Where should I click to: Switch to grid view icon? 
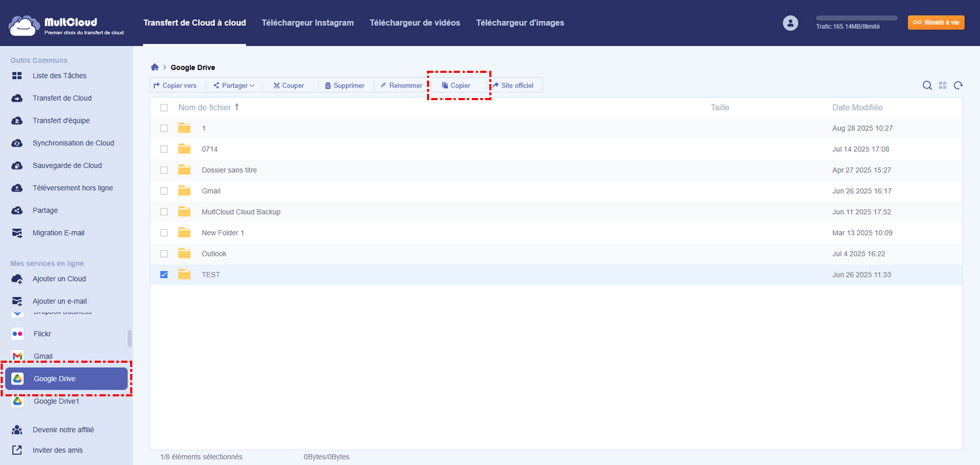click(x=943, y=85)
